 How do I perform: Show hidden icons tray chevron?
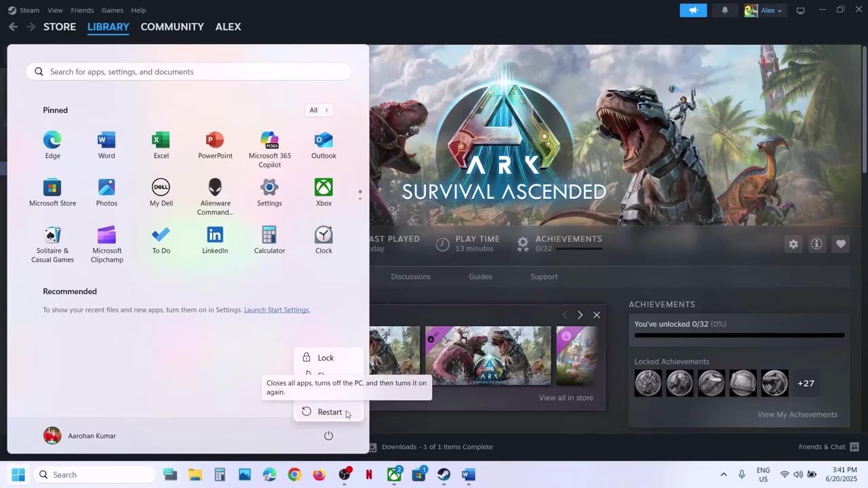pyautogui.click(x=724, y=474)
